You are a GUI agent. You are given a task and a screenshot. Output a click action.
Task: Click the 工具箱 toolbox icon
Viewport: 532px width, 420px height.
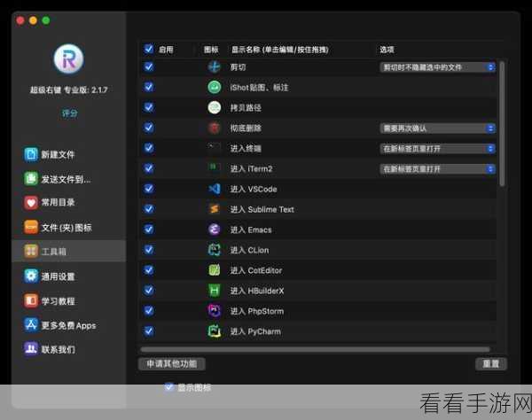[x=31, y=251]
